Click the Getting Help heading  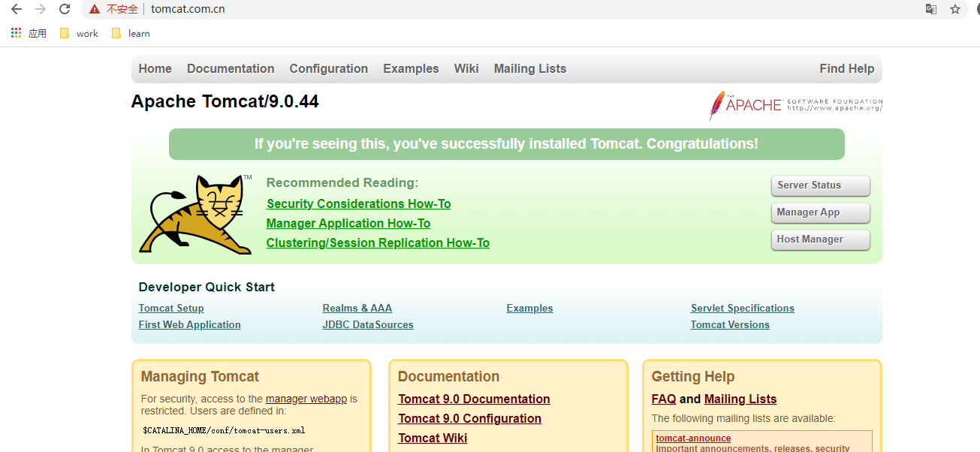693,376
